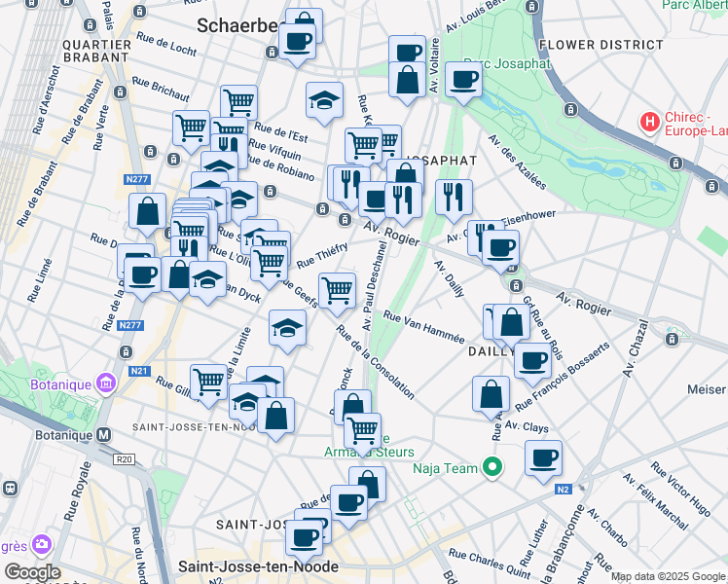Click the Botanique park label in purple
Image resolution: width=728 pixels, height=584 pixels.
click(60, 384)
